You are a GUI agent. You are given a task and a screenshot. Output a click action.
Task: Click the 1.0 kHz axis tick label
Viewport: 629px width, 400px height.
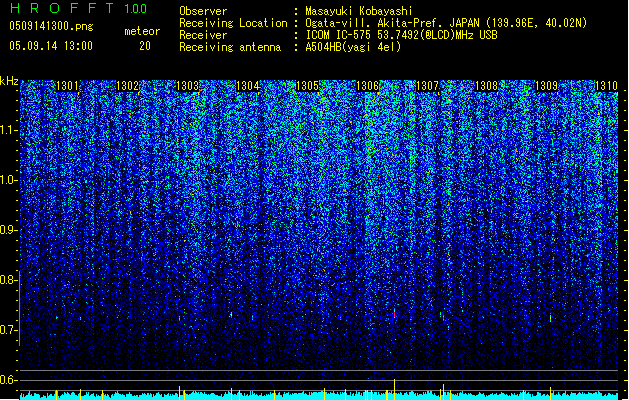8,180
